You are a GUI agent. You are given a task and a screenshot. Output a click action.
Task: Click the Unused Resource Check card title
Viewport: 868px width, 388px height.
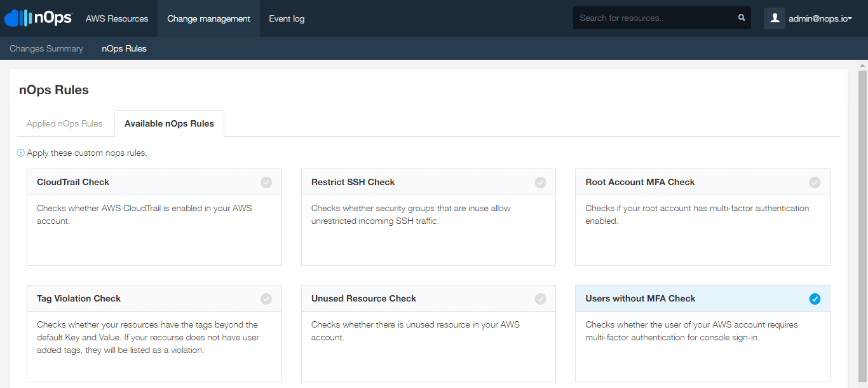[x=363, y=298]
